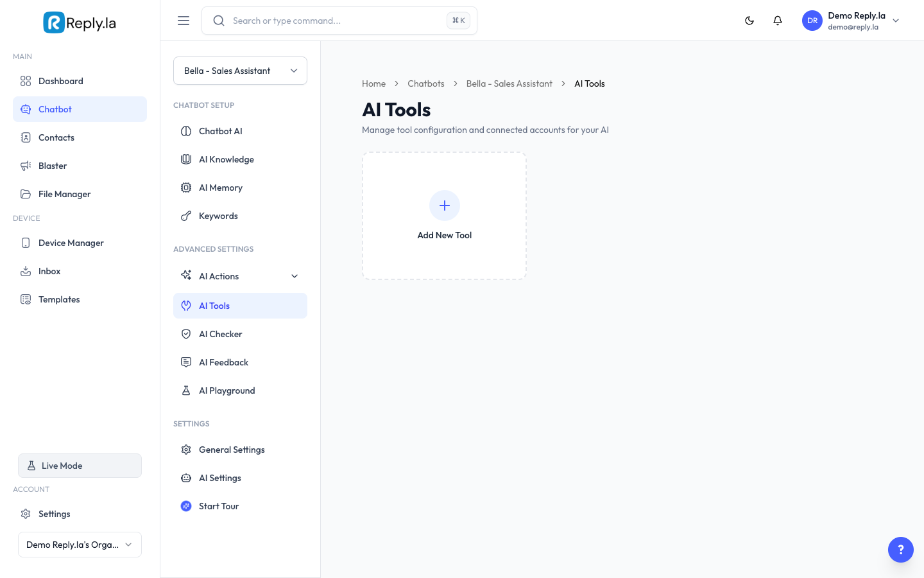Open the help question mark button
Viewport: 924px width, 578px height.
tap(901, 550)
